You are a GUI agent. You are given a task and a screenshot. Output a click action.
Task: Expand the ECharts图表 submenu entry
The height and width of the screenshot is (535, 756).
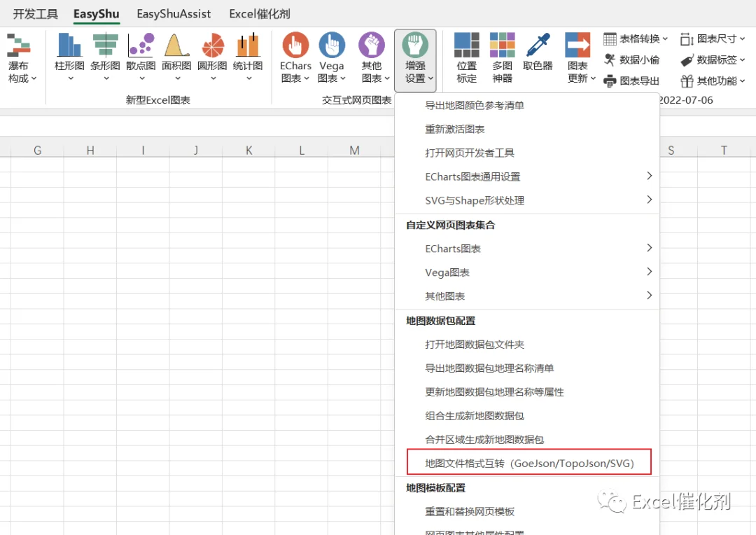[x=527, y=249]
